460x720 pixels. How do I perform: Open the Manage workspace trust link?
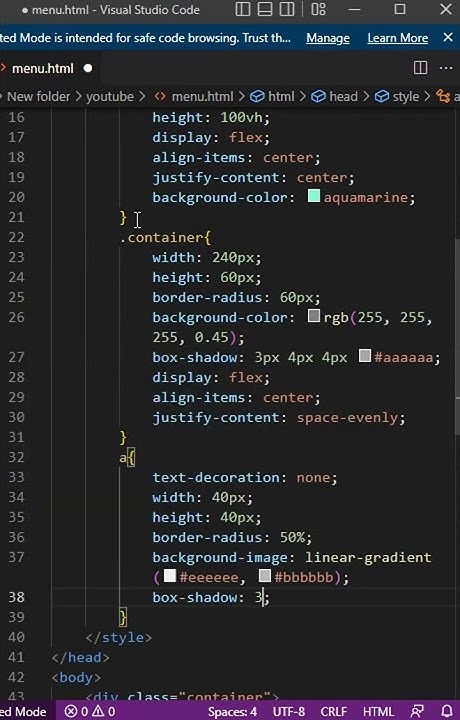click(328, 38)
